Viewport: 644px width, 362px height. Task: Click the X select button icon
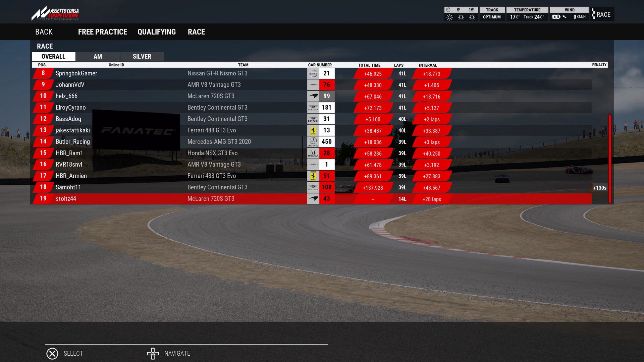[52, 354]
